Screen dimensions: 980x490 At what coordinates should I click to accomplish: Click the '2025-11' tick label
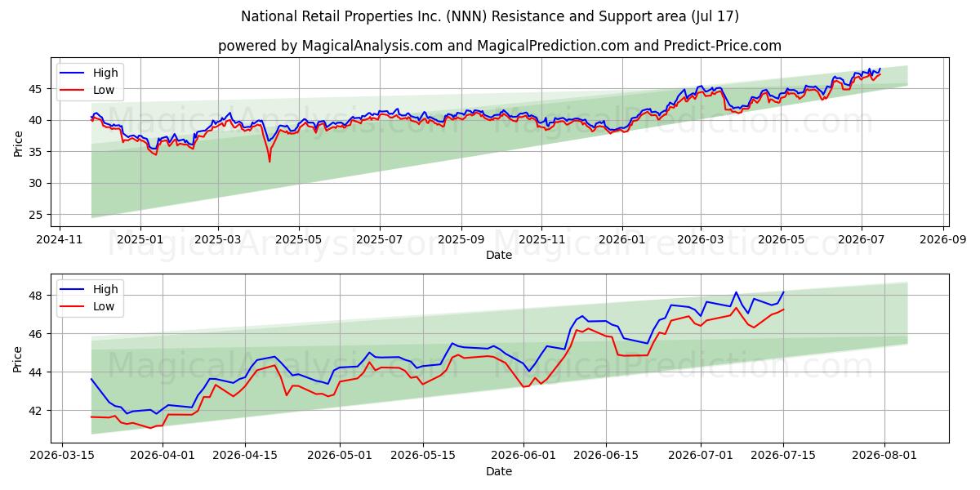click(x=541, y=239)
